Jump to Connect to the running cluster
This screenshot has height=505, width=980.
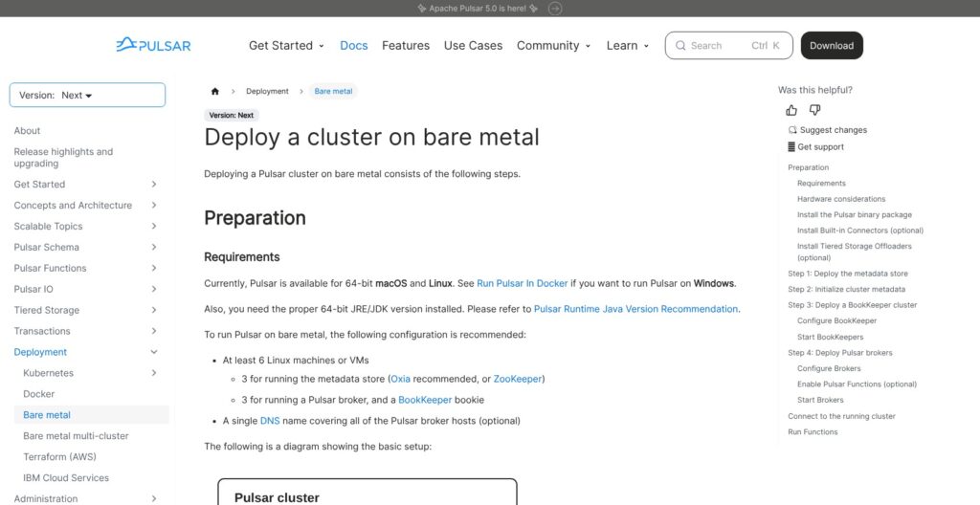(841, 416)
